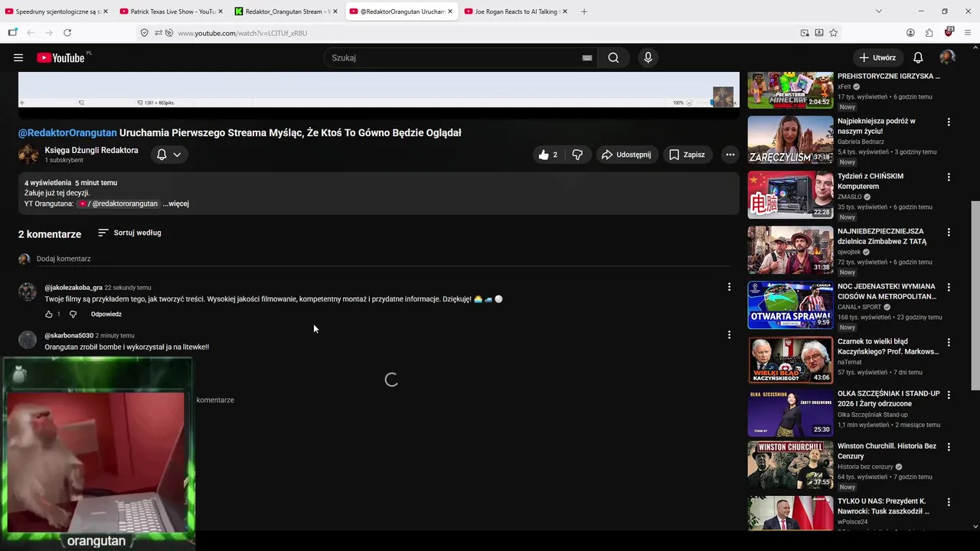Go back with browser back arrow
Viewport: 980px width, 551px height.
point(31,33)
